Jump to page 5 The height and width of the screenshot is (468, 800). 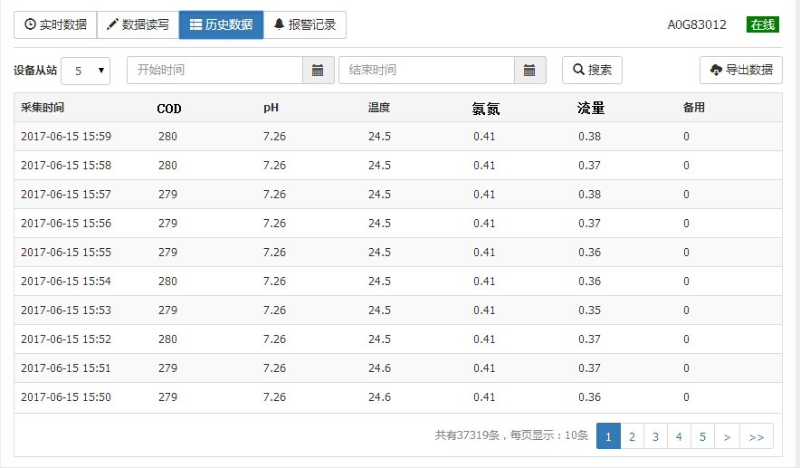point(703,436)
